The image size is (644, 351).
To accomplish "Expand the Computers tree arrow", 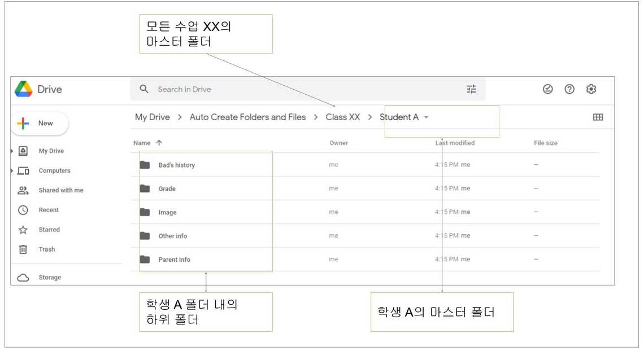I will (12, 170).
